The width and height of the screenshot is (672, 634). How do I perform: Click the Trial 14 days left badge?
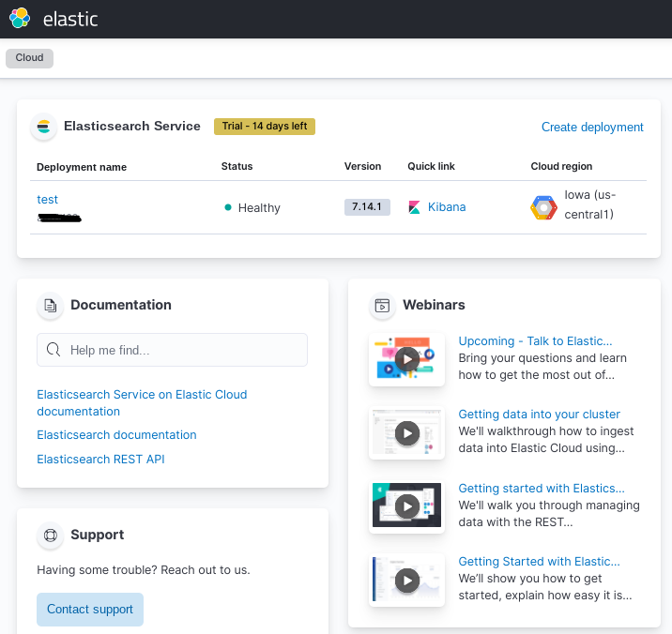[x=265, y=127]
